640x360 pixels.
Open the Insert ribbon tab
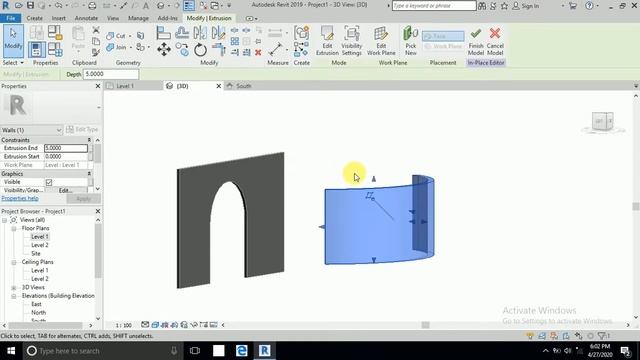(58, 18)
